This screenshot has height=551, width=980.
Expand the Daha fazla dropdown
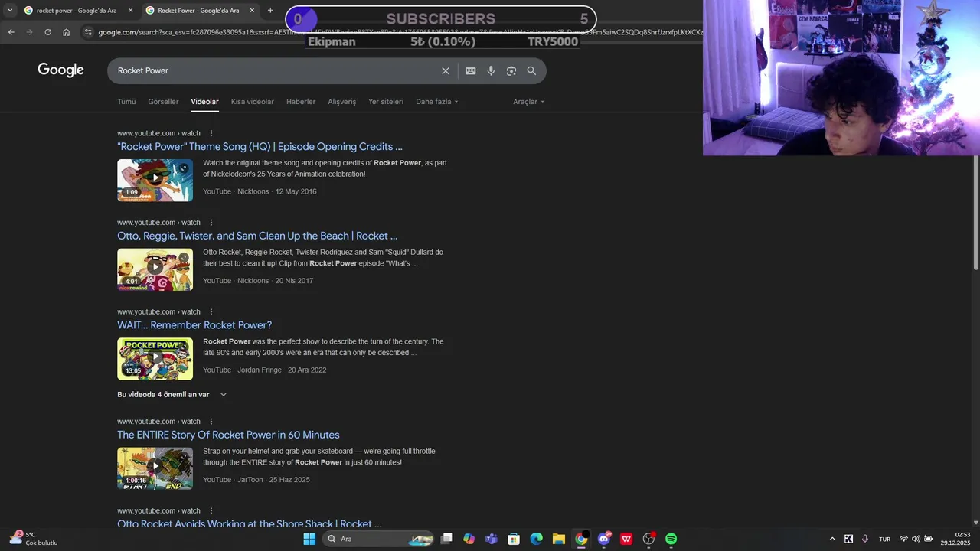436,102
